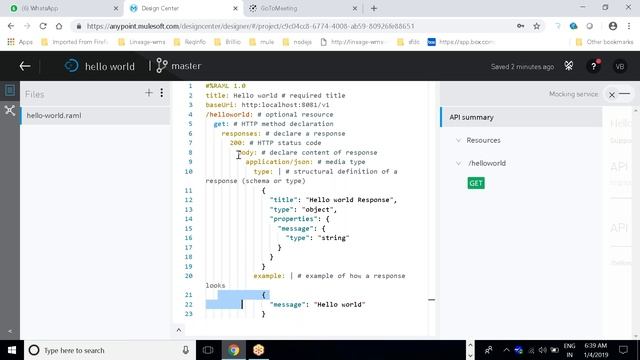Click the saved password key icon
This screenshot has width=640, height=360.
[x=520, y=26]
